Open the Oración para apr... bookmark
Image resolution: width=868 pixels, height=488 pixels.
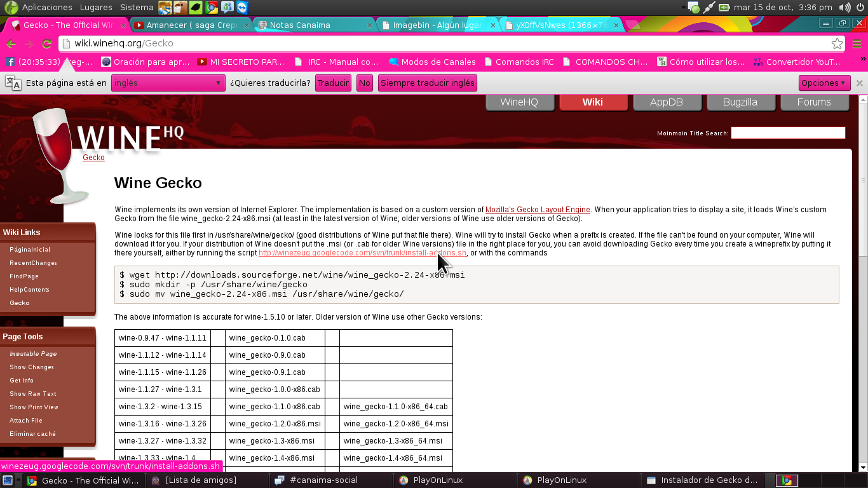tap(146, 62)
